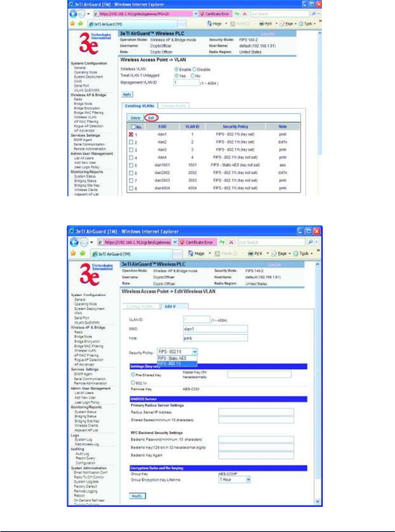
Task: Click Delete in the Existing VLANs toolbar
Action: point(135,118)
